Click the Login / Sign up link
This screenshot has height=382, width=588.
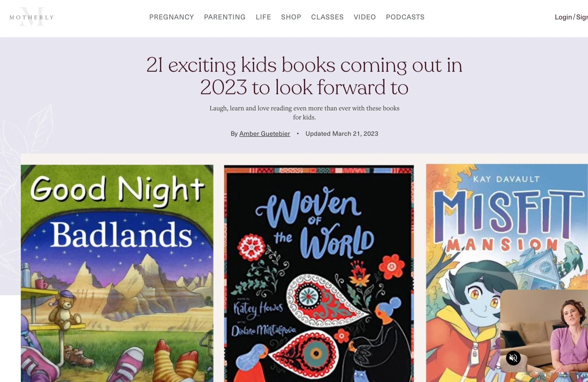click(571, 17)
